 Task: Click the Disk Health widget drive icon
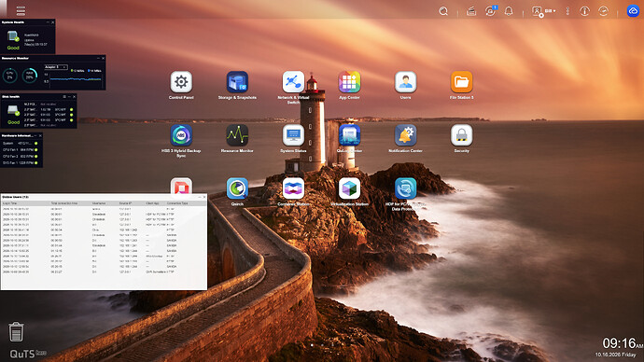(x=13, y=111)
